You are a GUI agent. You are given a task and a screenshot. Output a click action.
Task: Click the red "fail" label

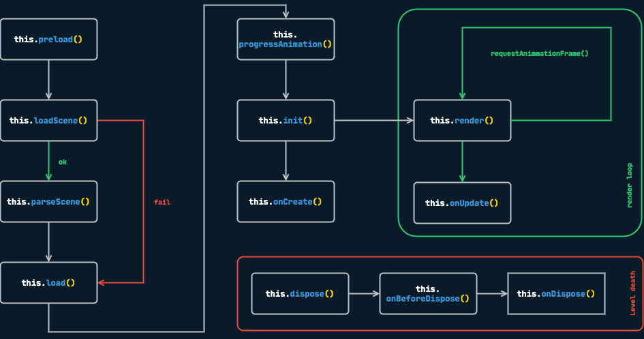(162, 202)
